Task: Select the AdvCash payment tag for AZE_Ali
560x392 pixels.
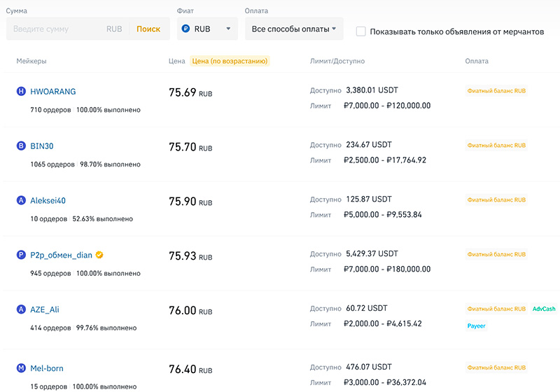Action: 543,309
